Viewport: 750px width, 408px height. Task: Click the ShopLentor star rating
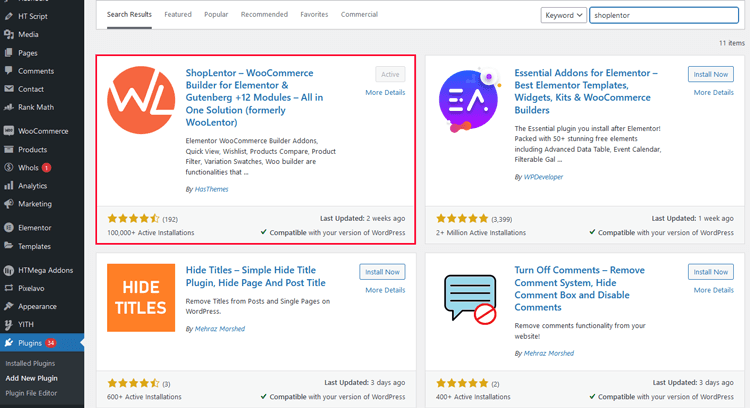click(x=133, y=219)
